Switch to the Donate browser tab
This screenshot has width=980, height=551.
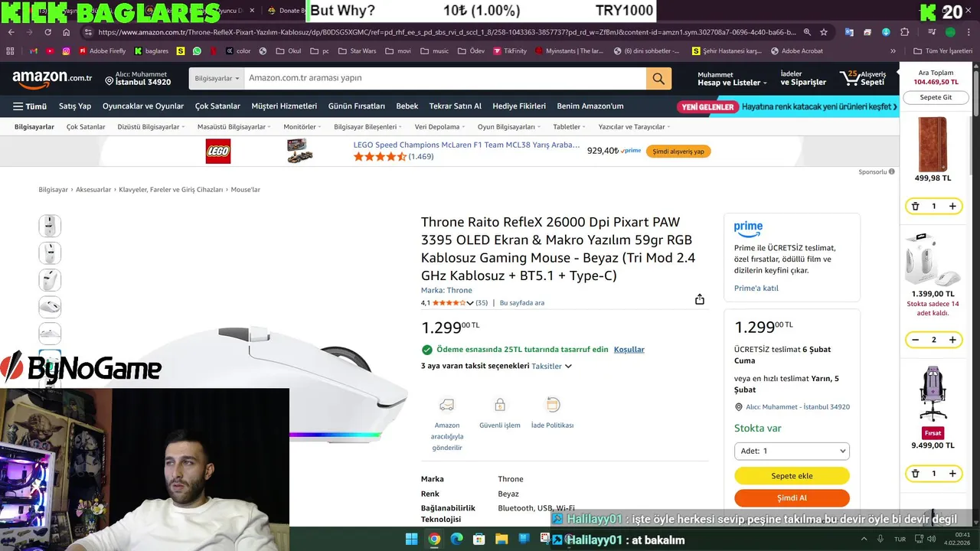click(286, 11)
